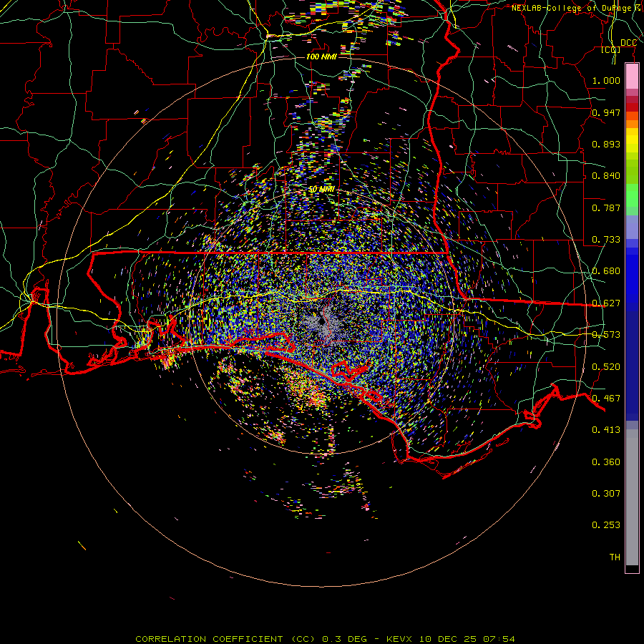This screenshot has width=644, height=644.
Task: Click the bright green color bar segment
Action: (x=632, y=195)
